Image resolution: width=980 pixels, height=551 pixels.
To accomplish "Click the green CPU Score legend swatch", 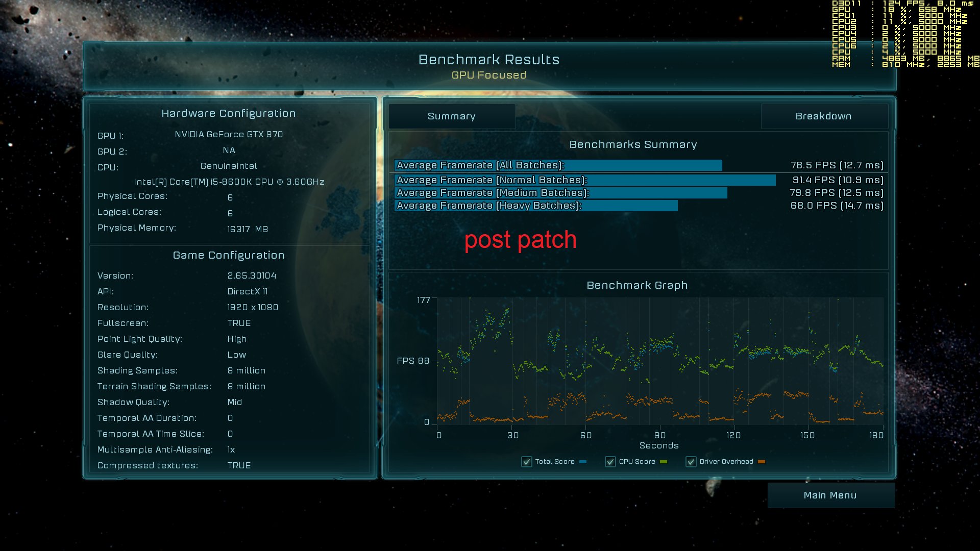I will (x=664, y=462).
